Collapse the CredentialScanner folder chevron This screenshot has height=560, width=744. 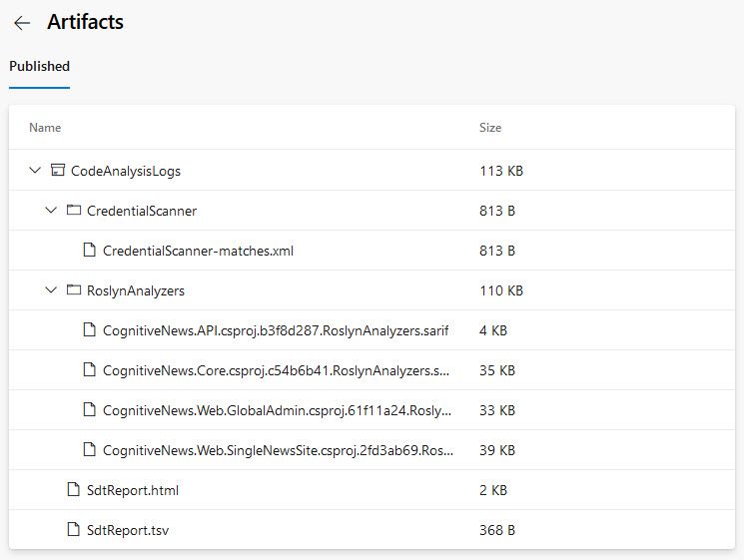point(52,211)
